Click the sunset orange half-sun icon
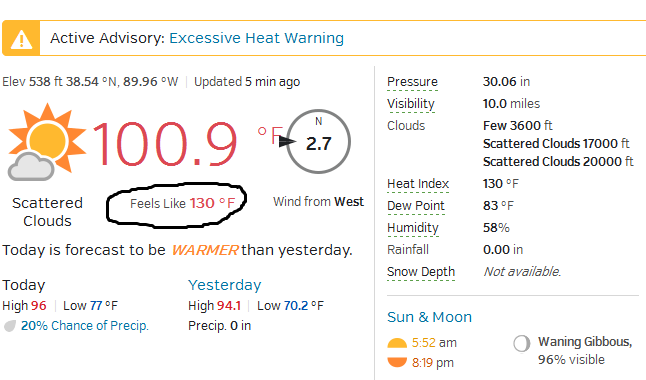This screenshot has width=646, height=380. pos(397,362)
